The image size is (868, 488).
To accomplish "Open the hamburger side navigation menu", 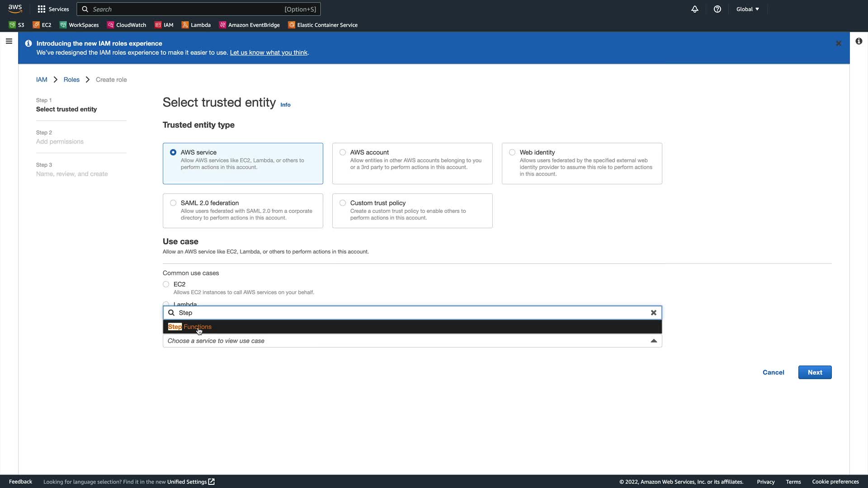I will click(9, 41).
